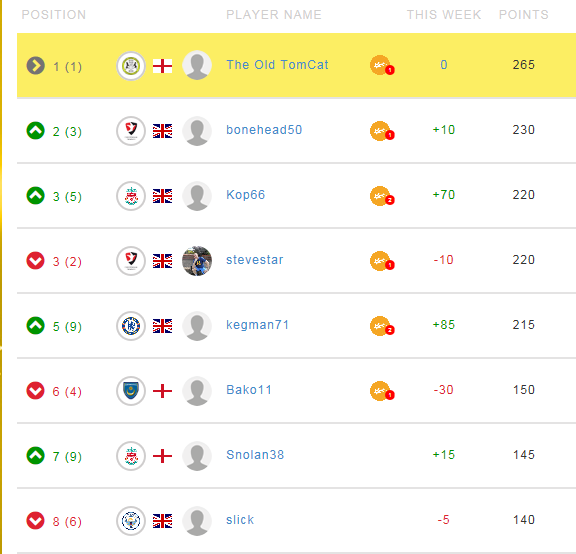The image size is (576, 554).
Task: Click the club crest in slick's row
Action: pos(131,521)
